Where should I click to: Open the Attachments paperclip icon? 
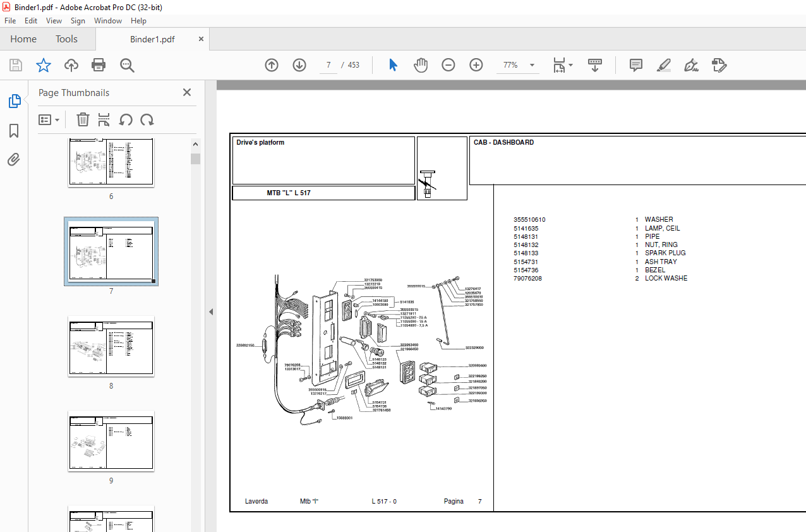click(x=14, y=160)
